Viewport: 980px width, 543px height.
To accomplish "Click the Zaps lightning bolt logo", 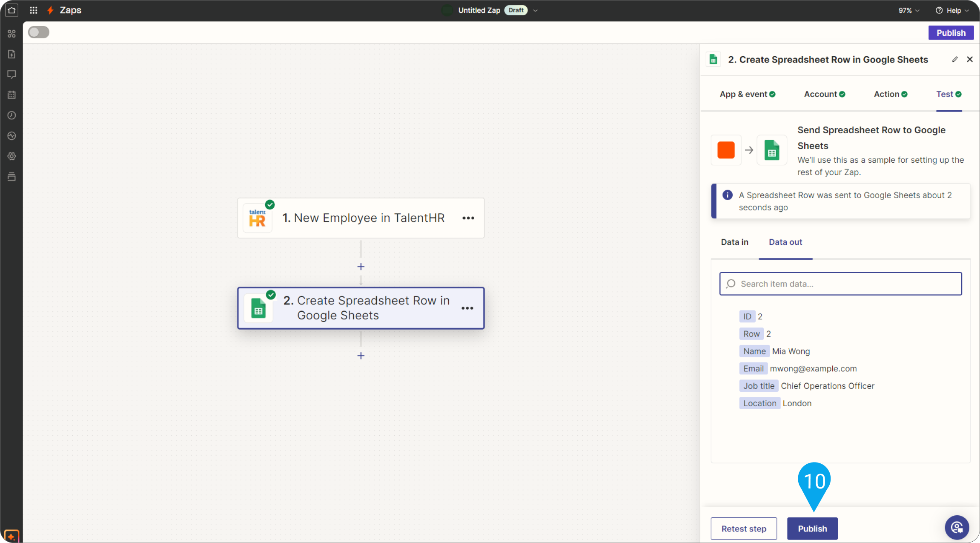I will [50, 10].
